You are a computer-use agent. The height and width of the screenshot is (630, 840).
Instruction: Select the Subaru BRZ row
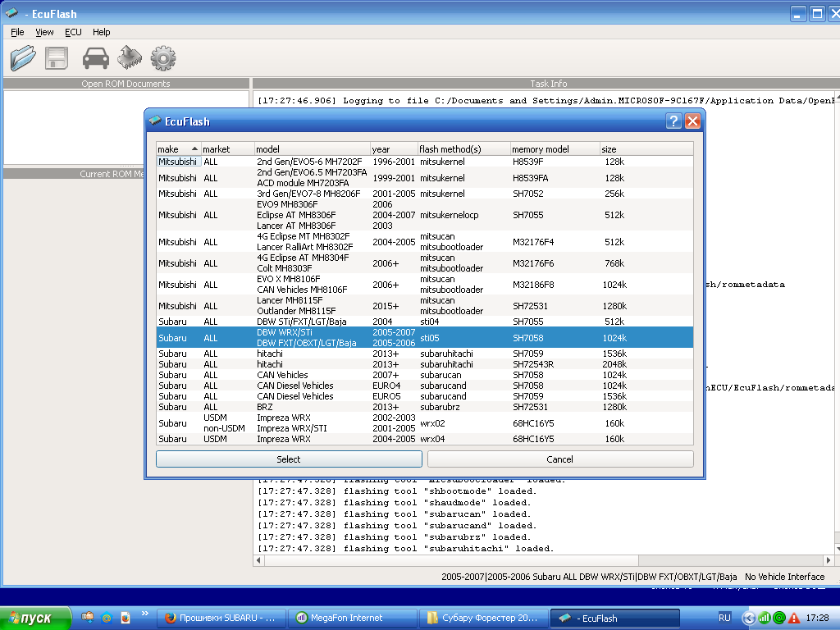[270, 407]
